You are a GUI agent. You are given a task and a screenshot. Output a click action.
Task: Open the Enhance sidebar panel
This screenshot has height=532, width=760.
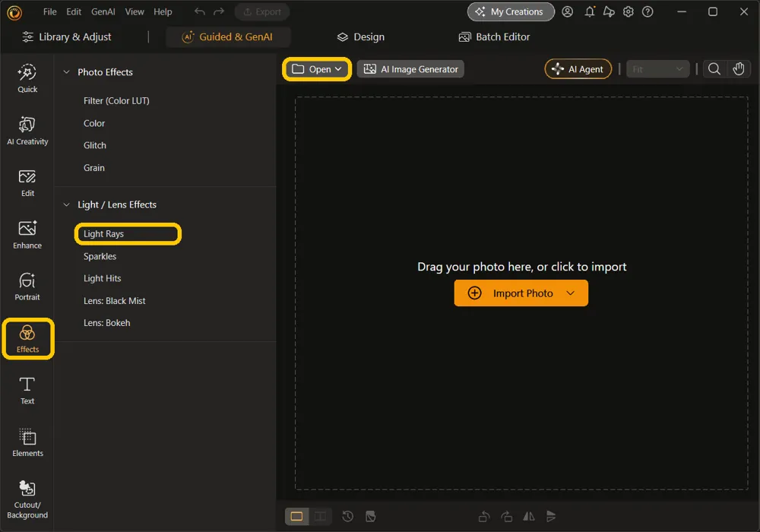point(27,235)
